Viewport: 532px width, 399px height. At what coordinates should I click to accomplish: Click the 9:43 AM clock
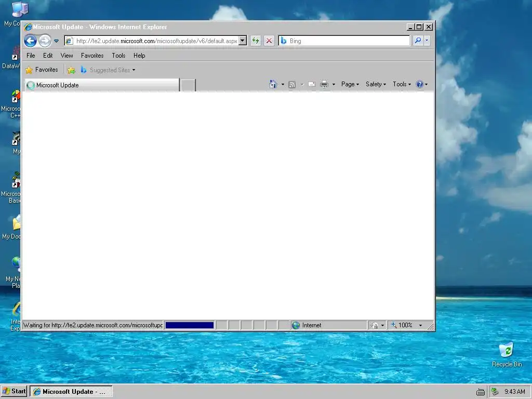point(515,392)
